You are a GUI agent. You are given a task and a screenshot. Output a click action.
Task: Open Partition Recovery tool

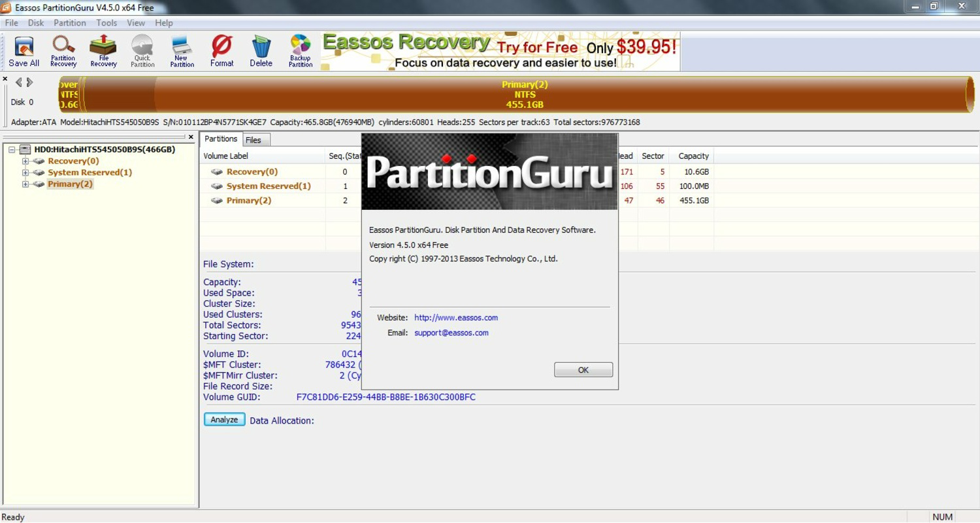pyautogui.click(x=63, y=52)
